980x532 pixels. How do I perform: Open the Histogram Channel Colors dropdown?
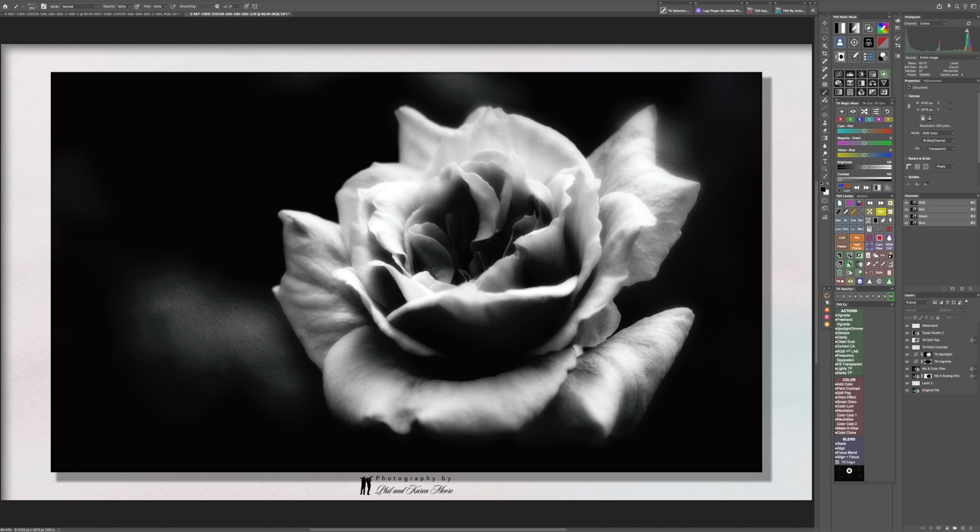coord(932,23)
